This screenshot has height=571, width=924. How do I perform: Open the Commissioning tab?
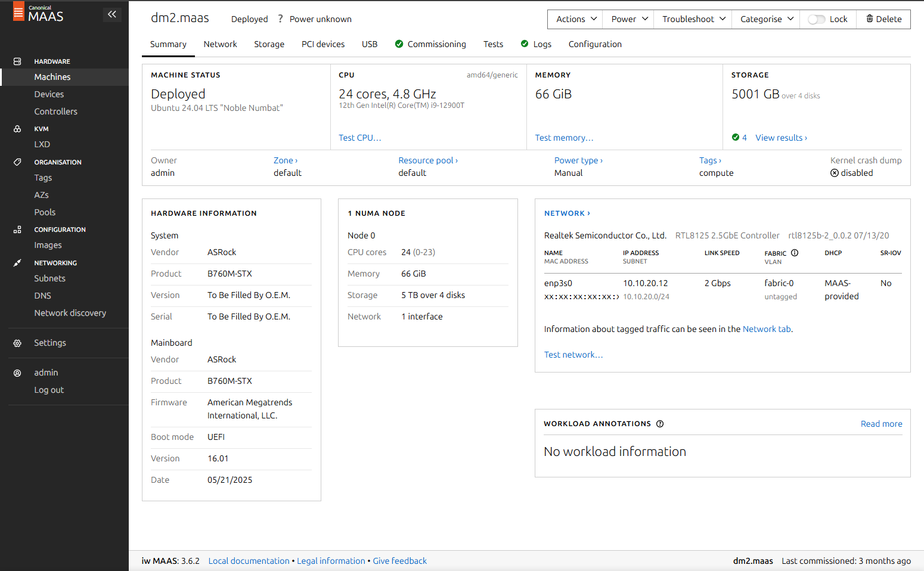(436, 44)
